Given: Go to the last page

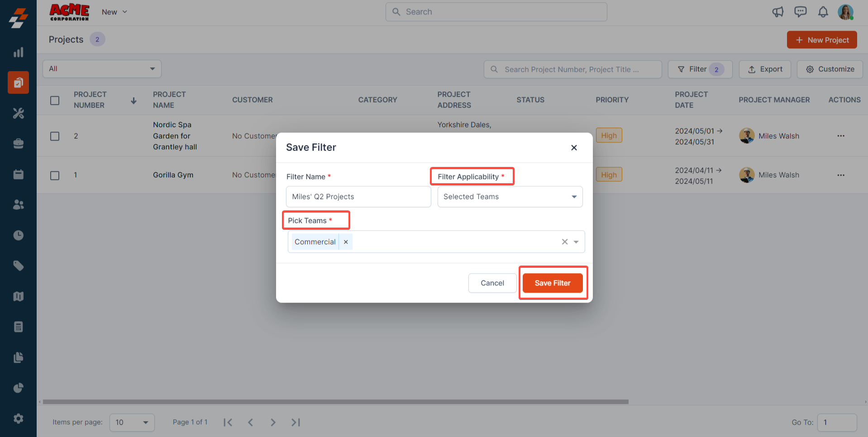Looking at the screenshot, I should (x=296, y=422).
